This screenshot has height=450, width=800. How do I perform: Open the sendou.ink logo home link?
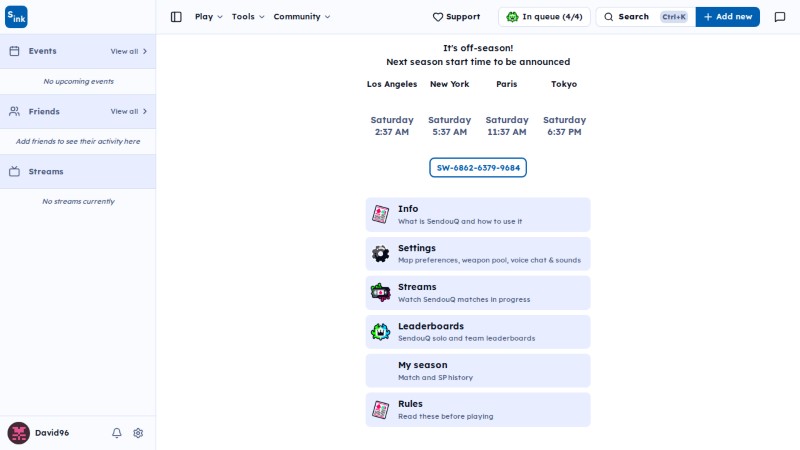(x=16, y=17)
